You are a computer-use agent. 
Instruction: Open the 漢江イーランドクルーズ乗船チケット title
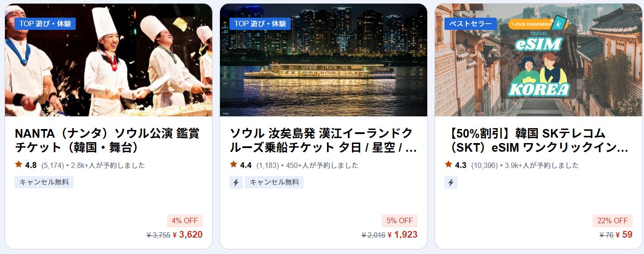[323, 140]
